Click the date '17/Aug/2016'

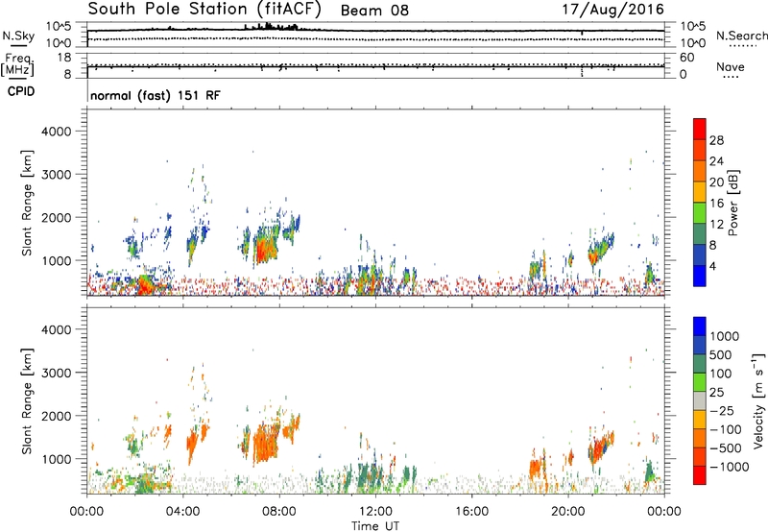pyautogui.click(x=612, y=10)
